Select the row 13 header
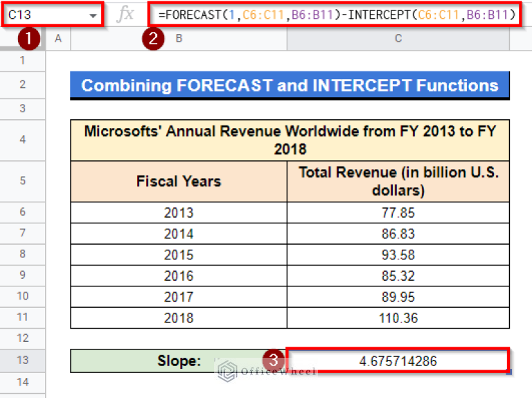Viewport: 532px width, 398px height. [x=23, y=361]
